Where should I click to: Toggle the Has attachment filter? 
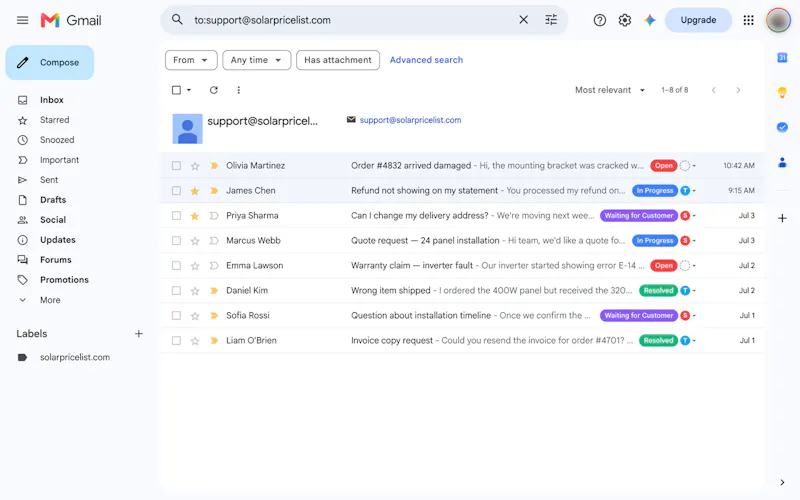coord(338,60)
